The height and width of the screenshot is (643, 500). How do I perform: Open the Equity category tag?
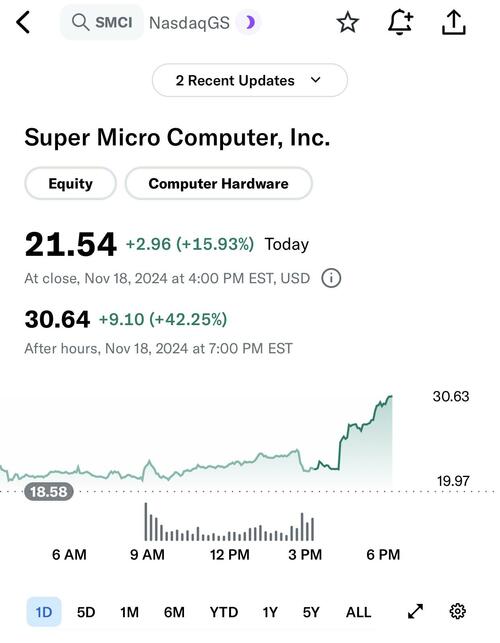pos(71,183)
